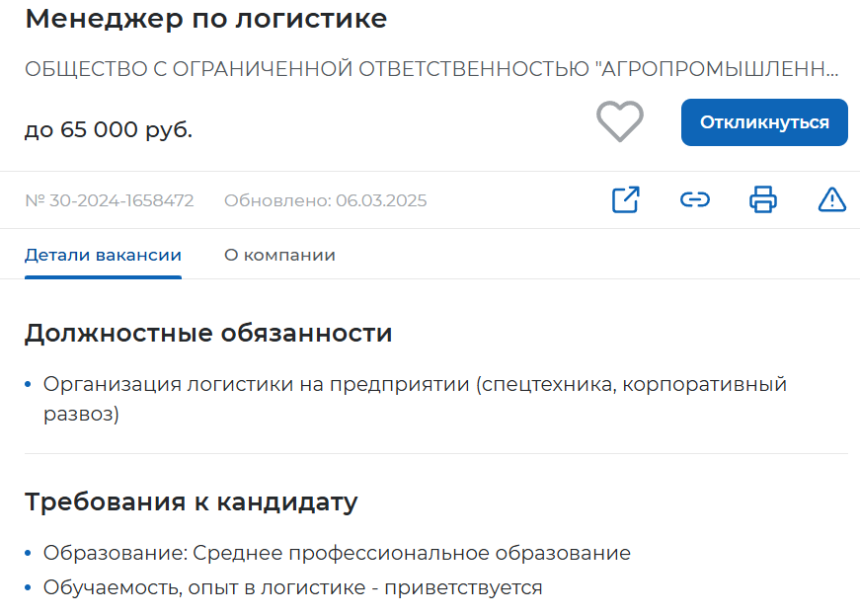Click the Требования к кандидату heading

click(192, 501)
